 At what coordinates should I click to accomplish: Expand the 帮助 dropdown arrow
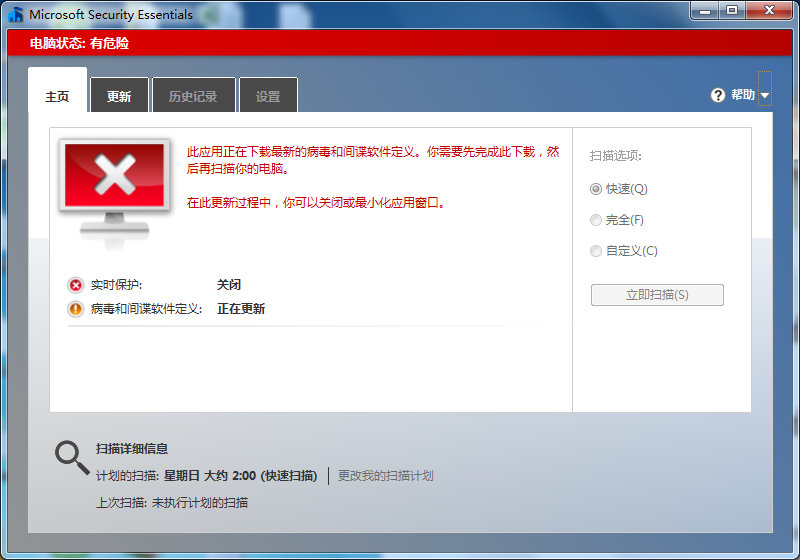pos(765,96)
